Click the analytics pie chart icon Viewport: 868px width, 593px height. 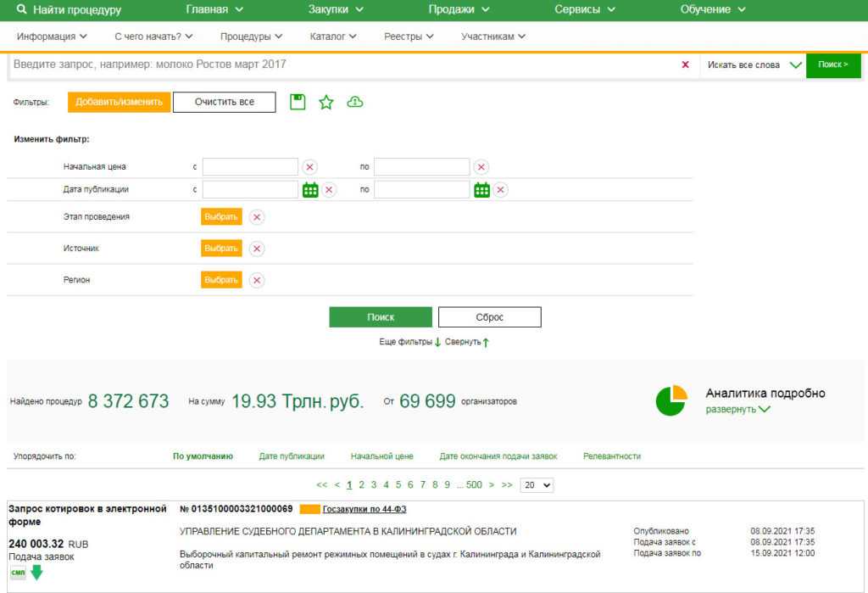671,400
